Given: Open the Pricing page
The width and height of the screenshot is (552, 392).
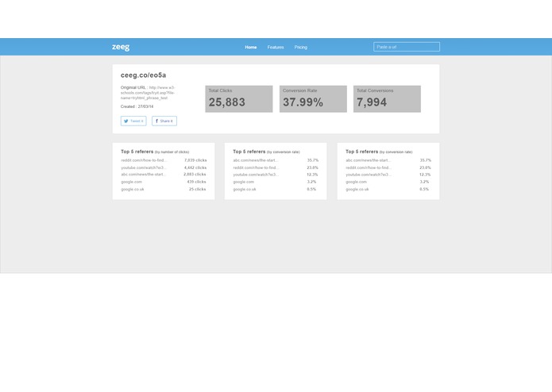Looking at the screenshot, I should (301, 47).
